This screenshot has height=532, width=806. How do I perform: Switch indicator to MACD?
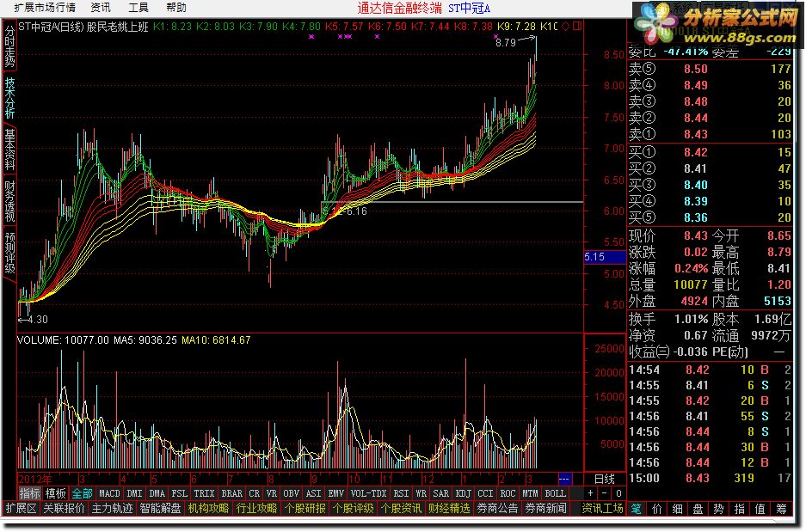tap(109, 493)
